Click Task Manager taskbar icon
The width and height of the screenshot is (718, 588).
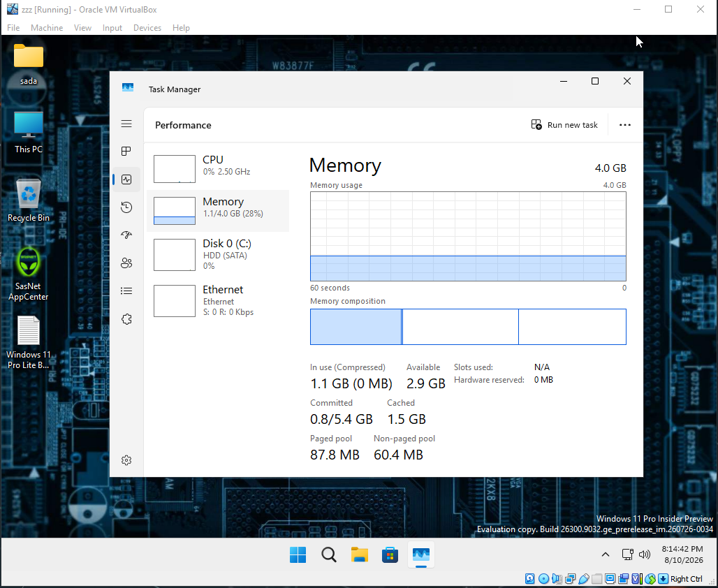coord(421,555)
